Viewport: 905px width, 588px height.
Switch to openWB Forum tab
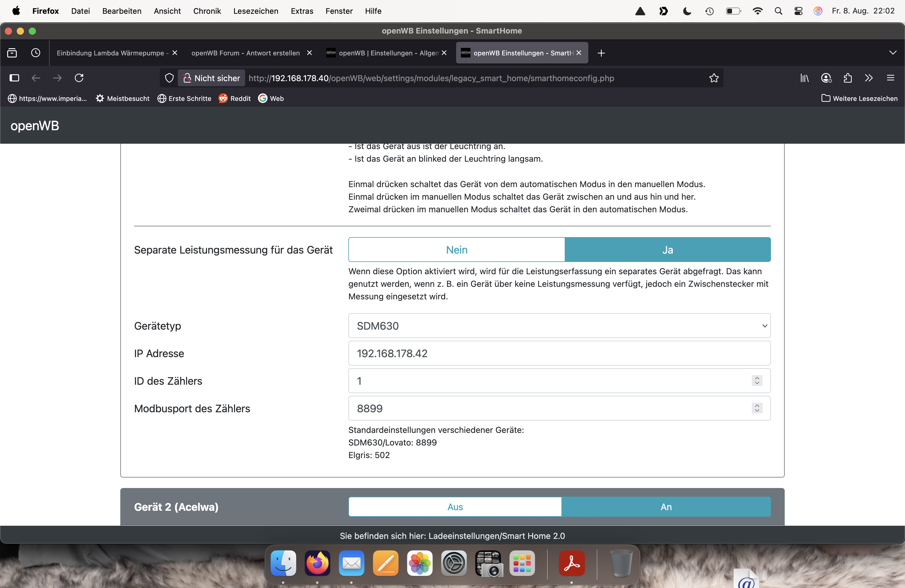click(x=246, y=53)
